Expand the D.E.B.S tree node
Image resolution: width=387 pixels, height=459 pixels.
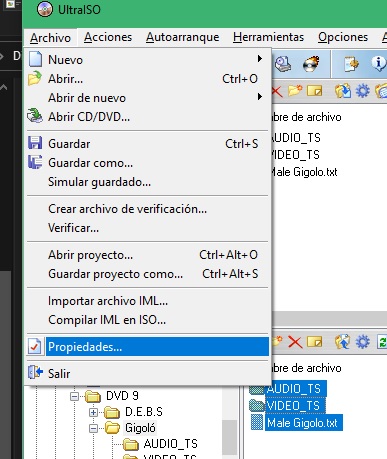(x=94, y=412)
